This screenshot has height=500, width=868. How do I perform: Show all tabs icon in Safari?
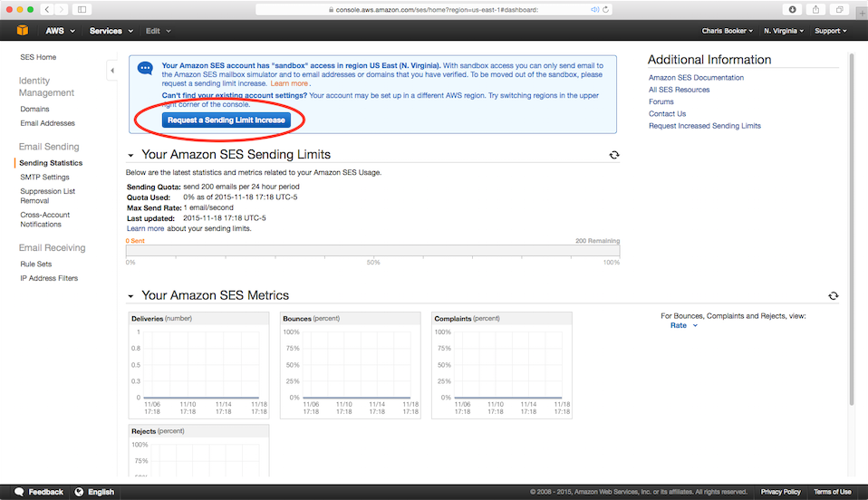[839, 9]
